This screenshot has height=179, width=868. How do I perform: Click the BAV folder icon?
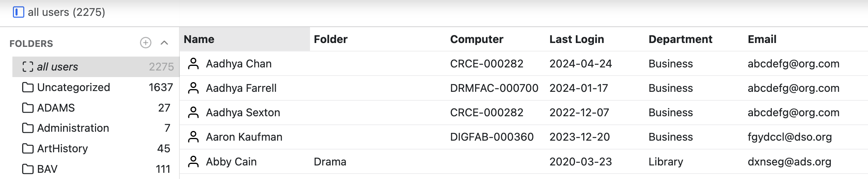click(x=28, y=169)
